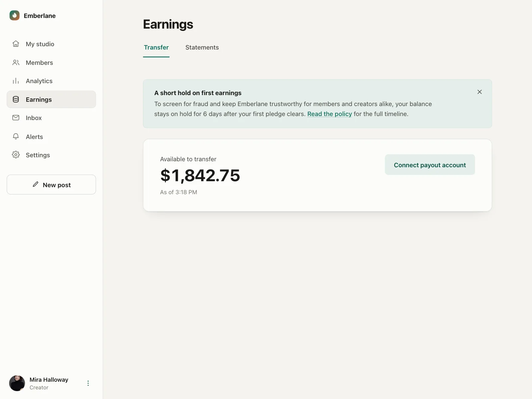Open the Inbox sidebar item
Image resolution: width=532 pixels, height=399 pixels.
(51, 118)
